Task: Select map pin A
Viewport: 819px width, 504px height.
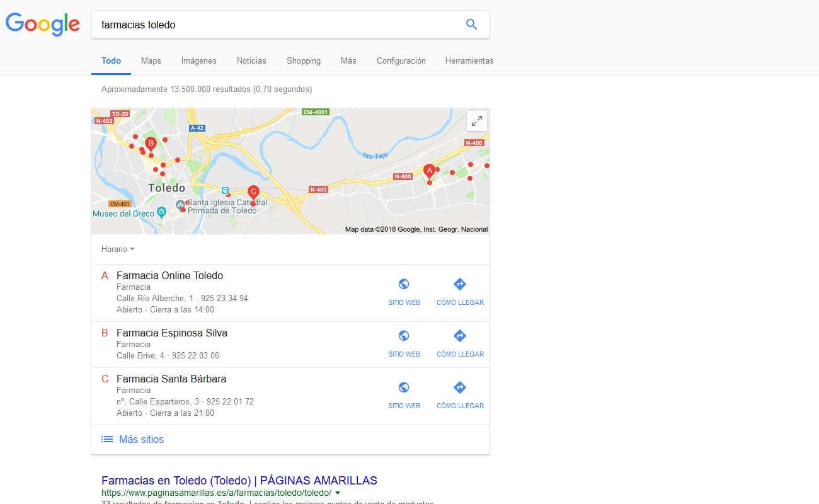Action: (x=429, y=171)
